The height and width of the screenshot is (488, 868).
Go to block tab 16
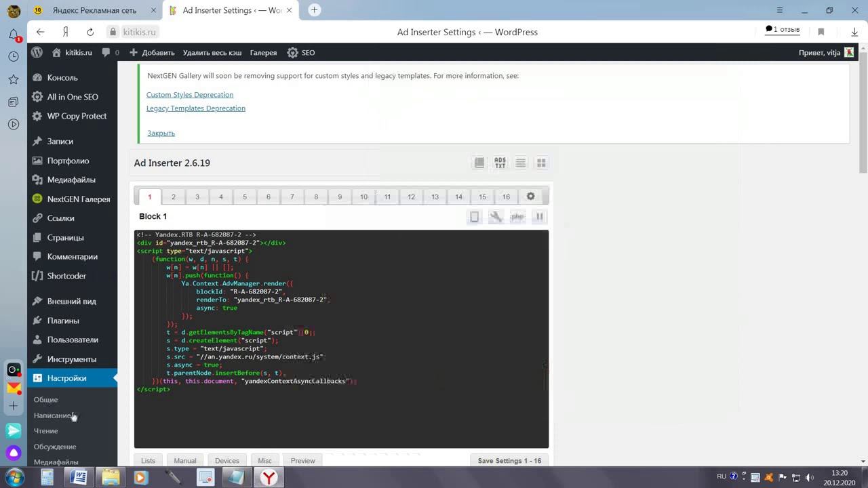pos(506,197)
